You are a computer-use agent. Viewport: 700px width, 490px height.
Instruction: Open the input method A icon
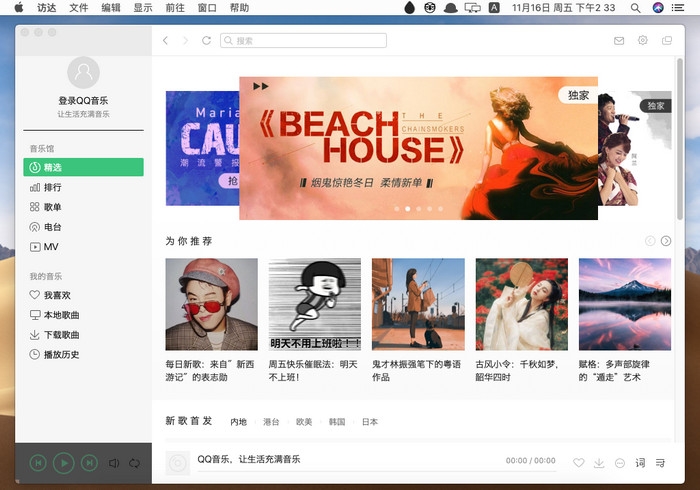pyautogui.click(x=494, y=8)
